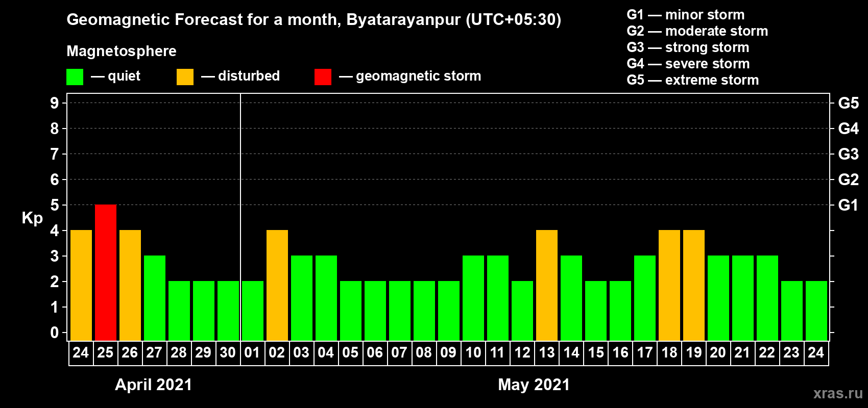
Task: Click date label 08 on the axis
Action: tap(424, 352)
